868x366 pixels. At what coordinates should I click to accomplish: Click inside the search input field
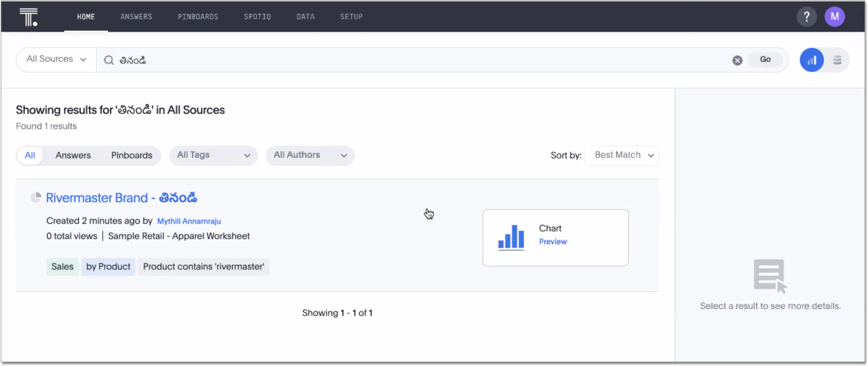point(412,60)
